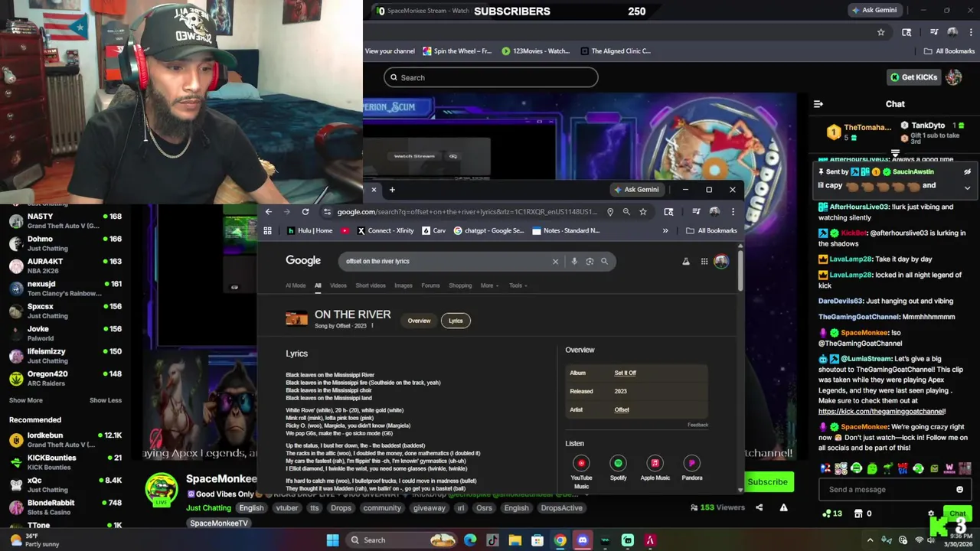Open the Forums results tab

click(x=430, y=285)
